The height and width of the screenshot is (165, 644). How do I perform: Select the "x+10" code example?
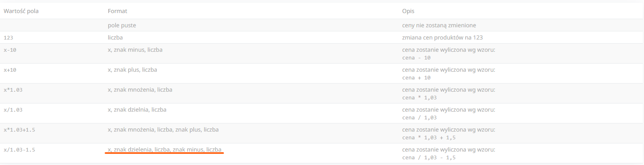(10, 70)
